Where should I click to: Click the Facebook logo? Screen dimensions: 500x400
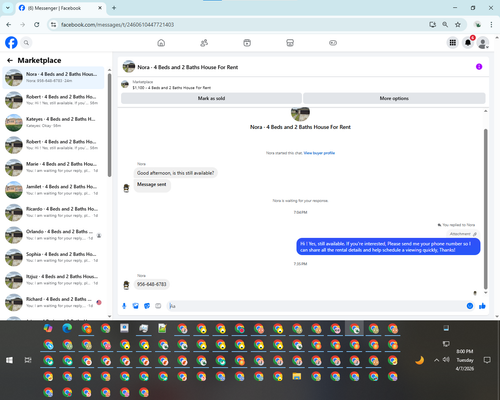(11, 43)
